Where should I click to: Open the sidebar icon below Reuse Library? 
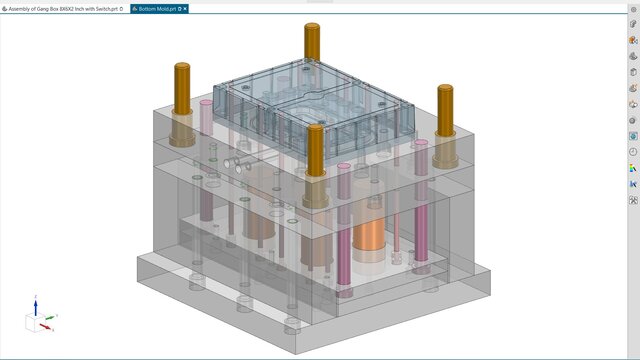[633, 88]
